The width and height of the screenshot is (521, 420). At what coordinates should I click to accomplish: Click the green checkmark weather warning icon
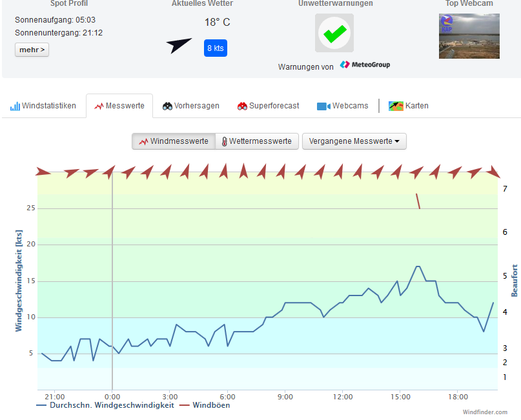[x=334, y=33]
